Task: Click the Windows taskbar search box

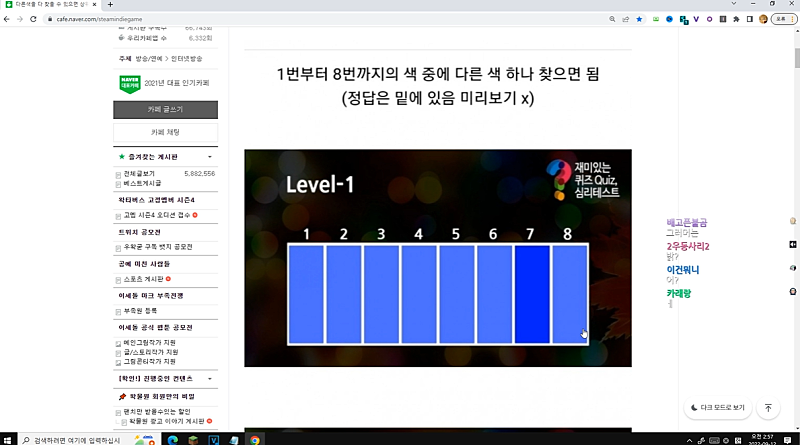Action: (x=88, y=439)
